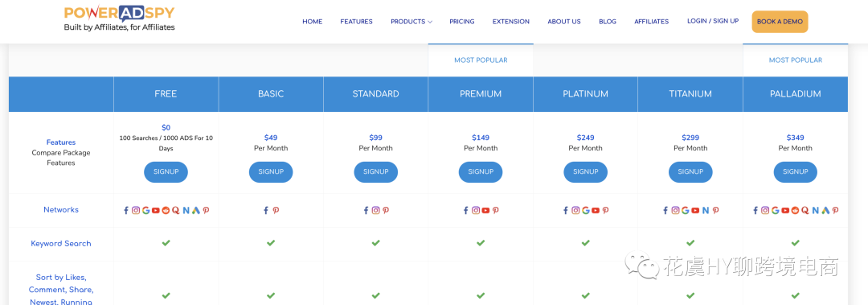
Task: Click the $149 price text
Action: pos(481,138)
